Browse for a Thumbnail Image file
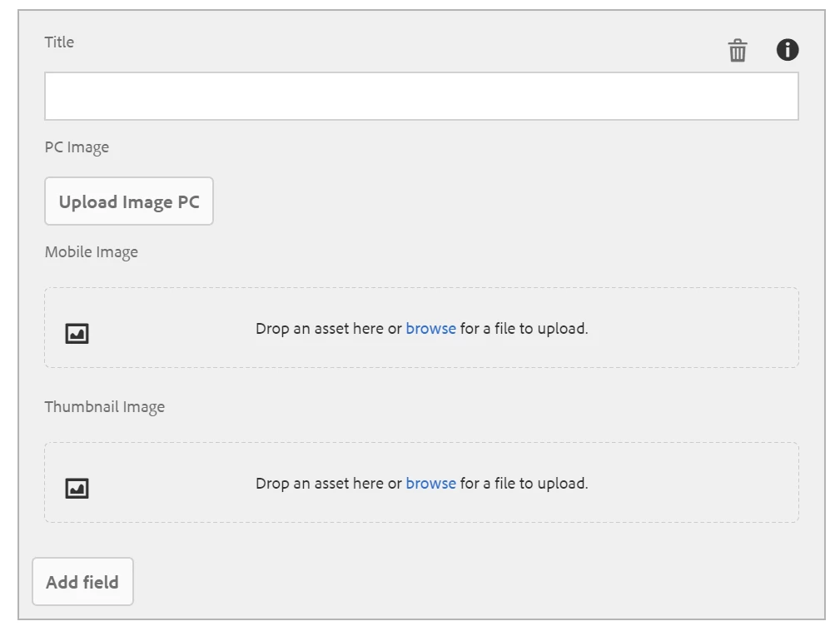840x641 pixels. pyautogui.click(x=430, y=484)
